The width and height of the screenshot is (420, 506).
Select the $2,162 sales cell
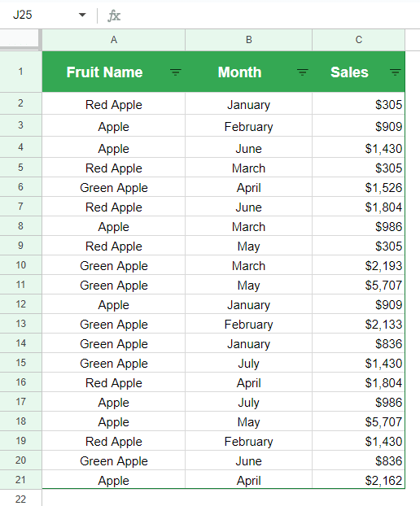pos(359,480)
